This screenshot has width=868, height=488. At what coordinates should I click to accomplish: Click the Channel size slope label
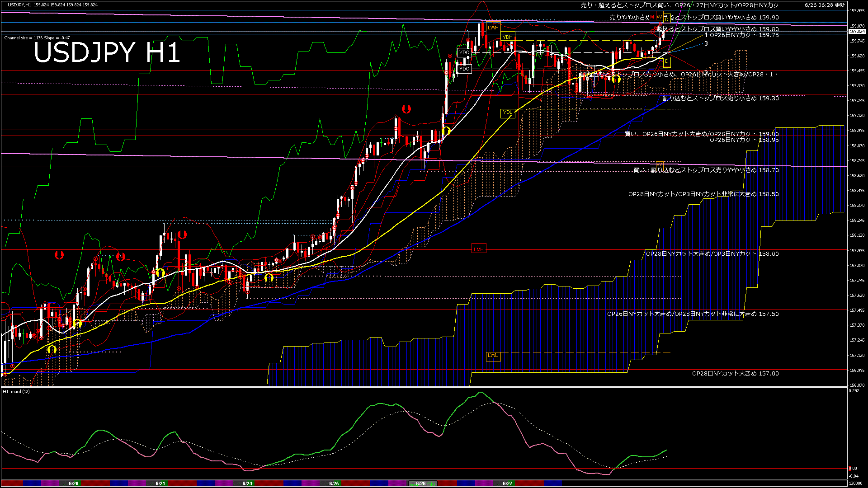pyautogui.click(x=37, y=38)
